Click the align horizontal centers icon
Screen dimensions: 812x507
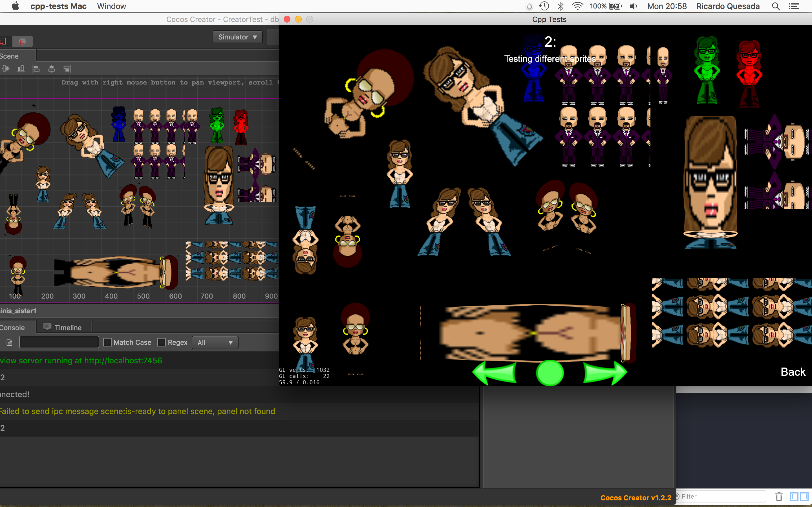coord(51,69)
